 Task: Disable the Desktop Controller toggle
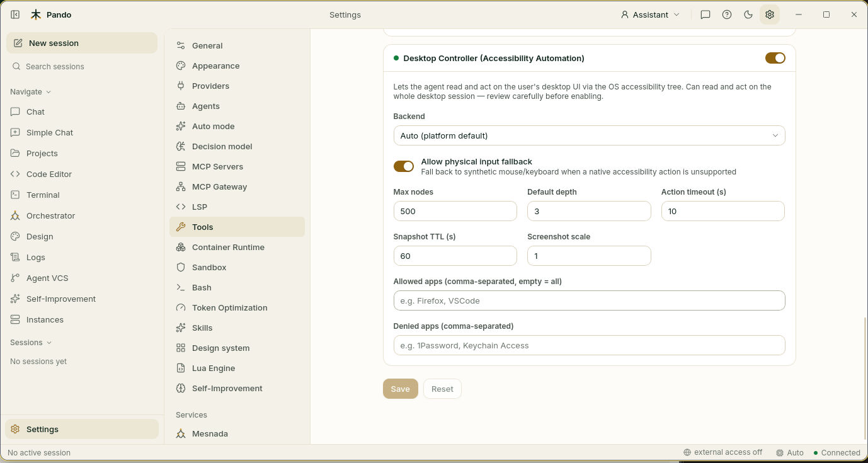[x=775, y=58]
